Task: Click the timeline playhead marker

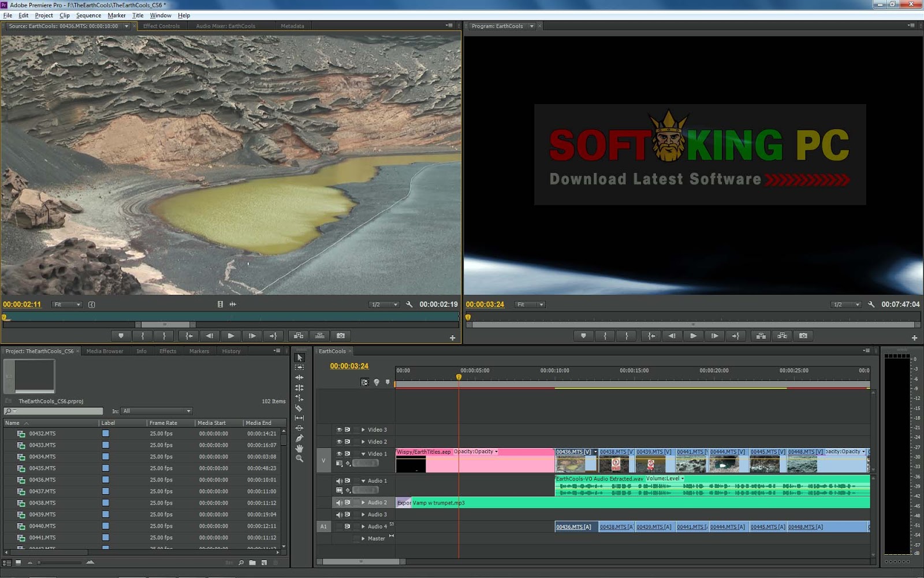Action: click(459, 377)
